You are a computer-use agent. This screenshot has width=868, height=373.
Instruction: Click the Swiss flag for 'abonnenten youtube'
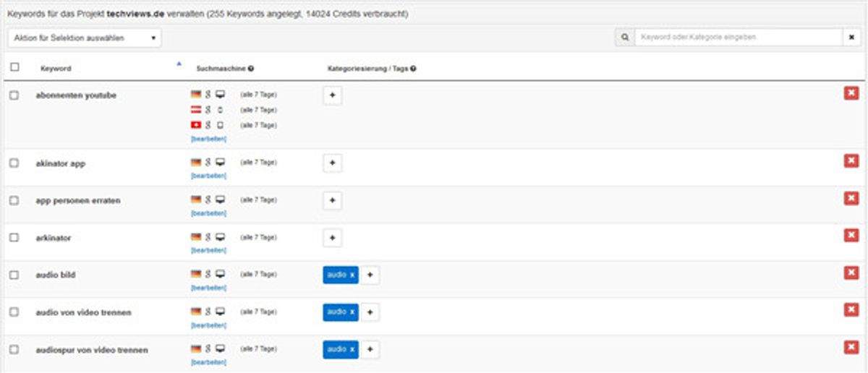pos(195,125)
